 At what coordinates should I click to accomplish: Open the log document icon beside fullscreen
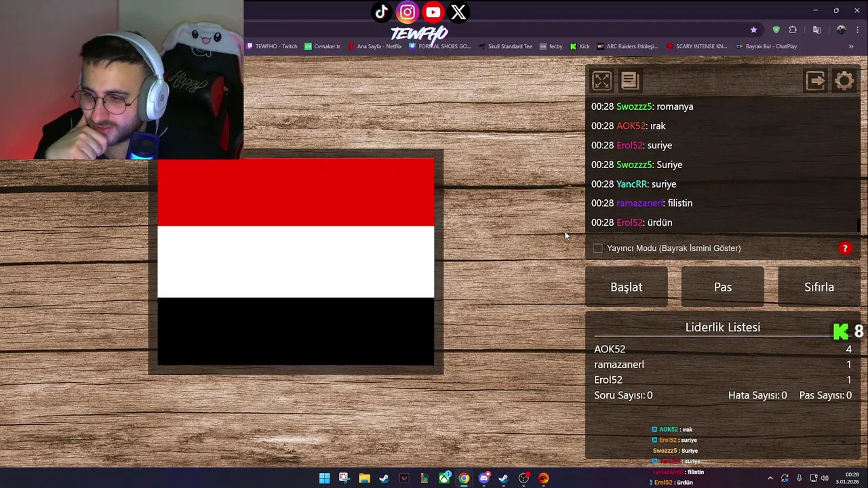[x=629, y=81]
